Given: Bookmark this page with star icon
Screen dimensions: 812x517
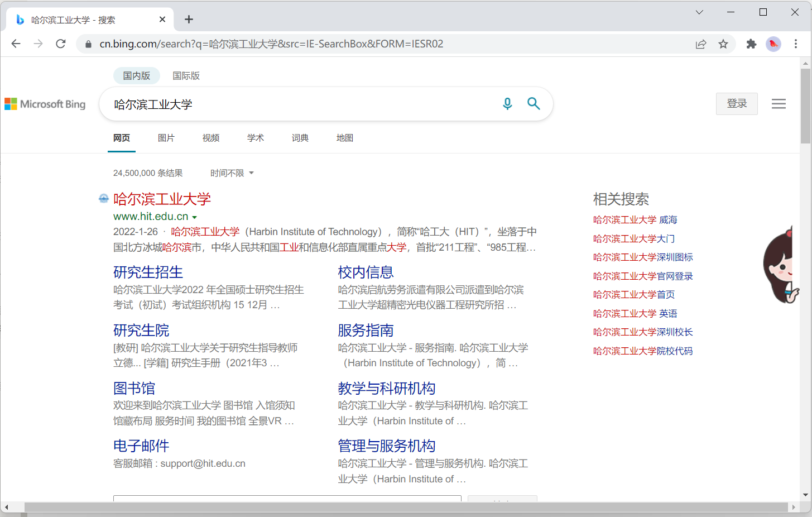Looking at the screenshot, I should pos(723,44).
